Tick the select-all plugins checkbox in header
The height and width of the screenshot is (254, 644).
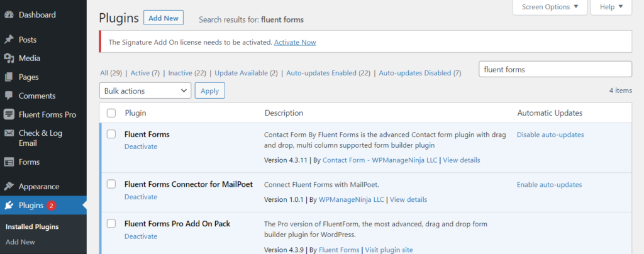111,113
